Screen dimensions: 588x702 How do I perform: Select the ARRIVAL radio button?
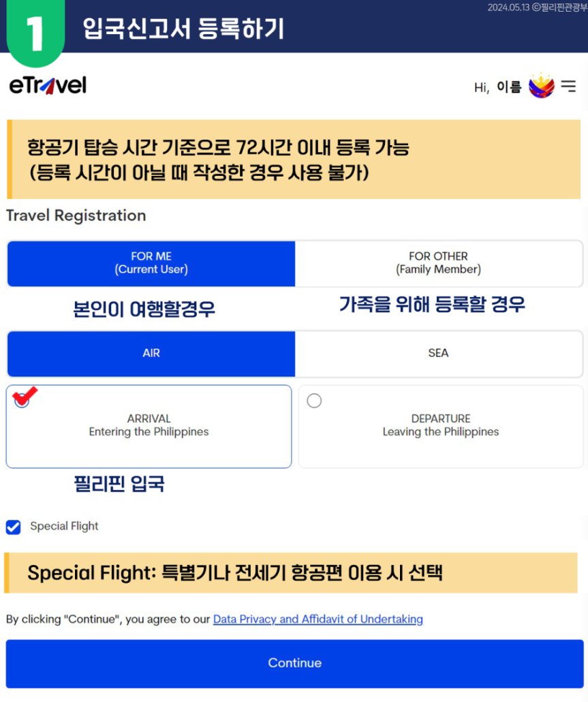[x=22, y=400]
